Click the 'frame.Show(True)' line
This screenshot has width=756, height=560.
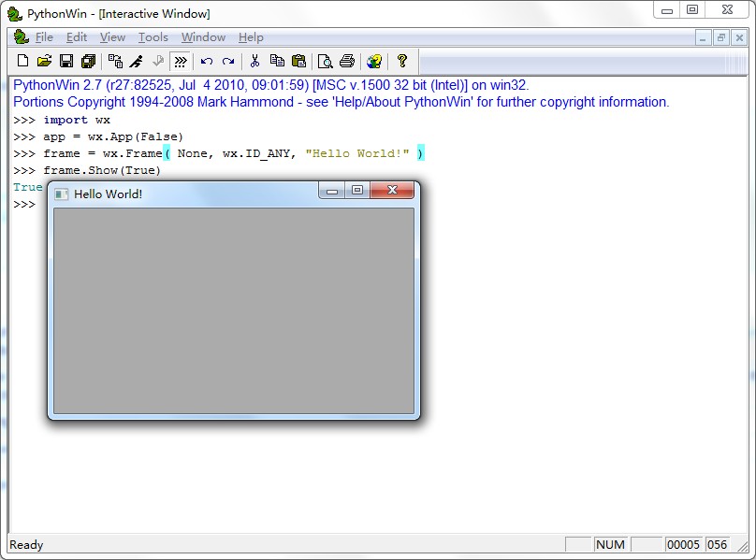tap(102, 170)
